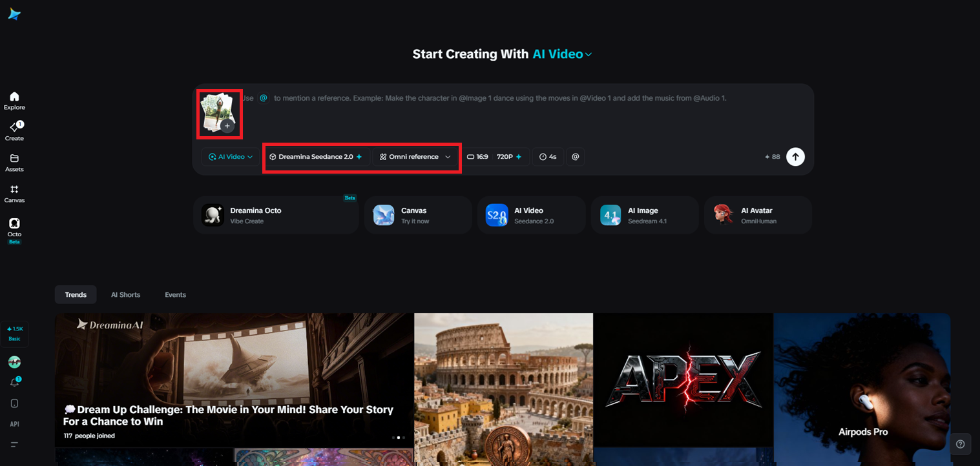Open the AI Video mode dropdown in the toolbar

point(231,157)
